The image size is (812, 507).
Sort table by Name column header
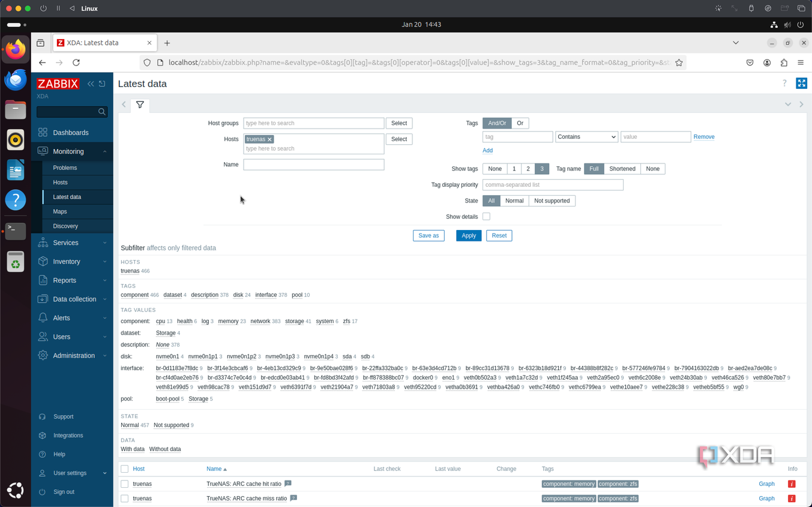click(217, 469)
